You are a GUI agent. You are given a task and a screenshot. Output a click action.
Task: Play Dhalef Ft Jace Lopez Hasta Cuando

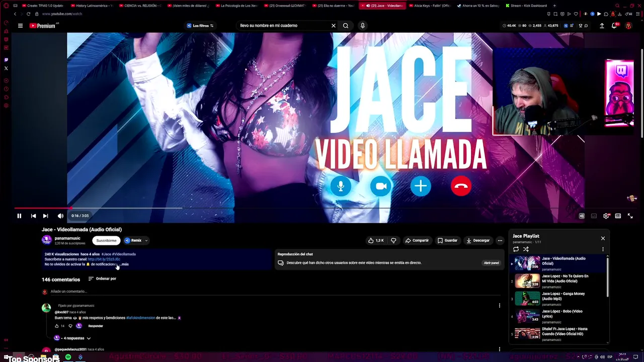click(x=559, y=334)
